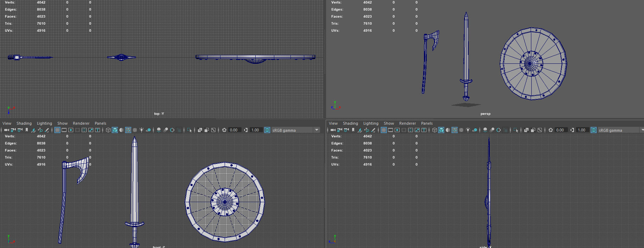This screenshot has height=248, width=644.
Task: Open Panels menu in front panel
Action: tap(100, 123)
